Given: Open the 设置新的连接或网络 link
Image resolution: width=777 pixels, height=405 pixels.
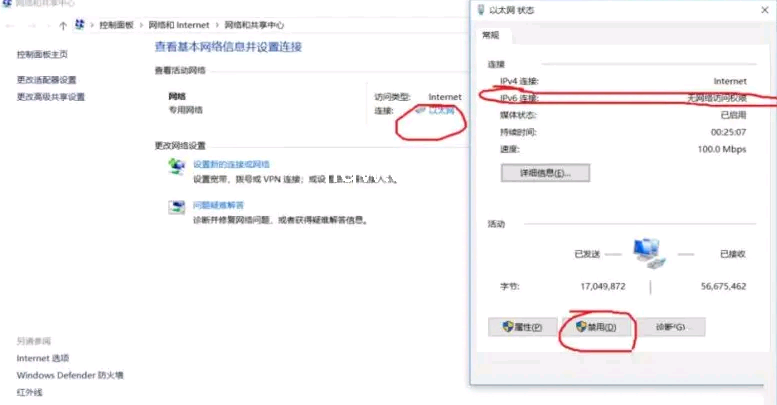Looking at the screenshot, I should [x=231, y=164].
